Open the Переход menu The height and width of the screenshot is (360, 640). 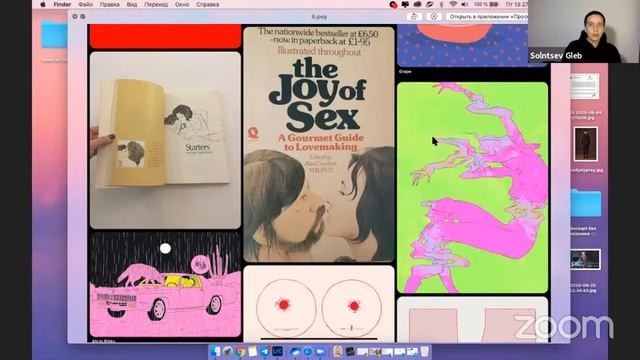click(x=156, y=4)
